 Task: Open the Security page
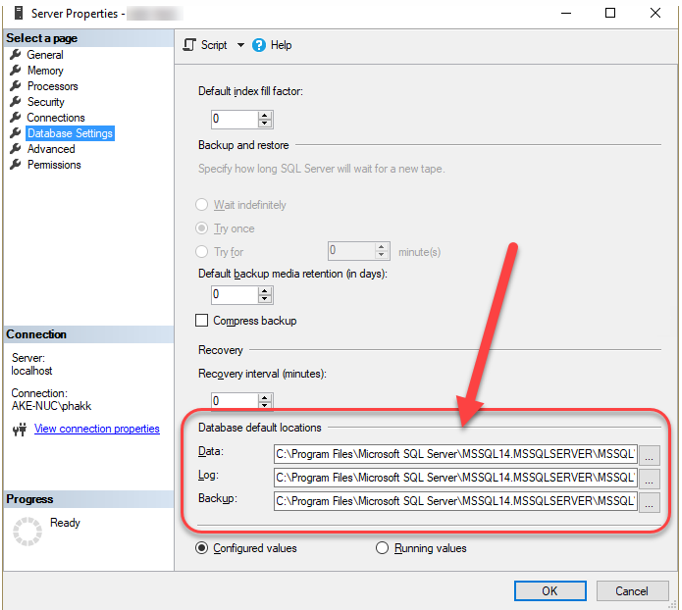click(46, 102)
